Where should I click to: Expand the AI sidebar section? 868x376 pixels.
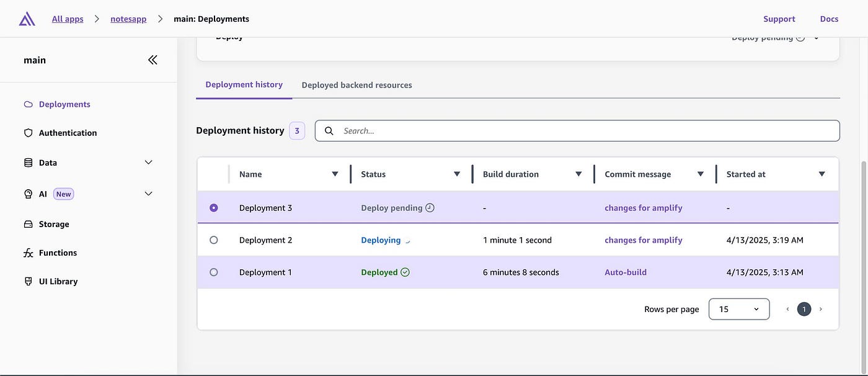coord(148,194)
